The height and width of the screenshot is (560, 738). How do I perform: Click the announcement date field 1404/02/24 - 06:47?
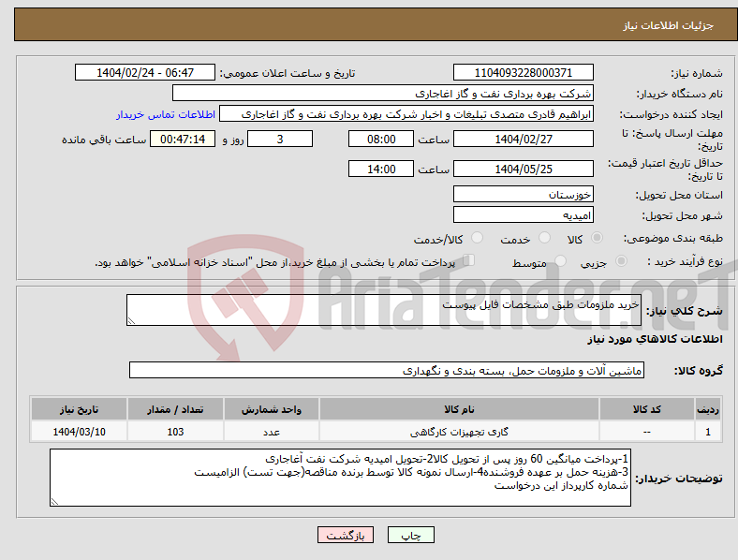(x=145, y=72)
